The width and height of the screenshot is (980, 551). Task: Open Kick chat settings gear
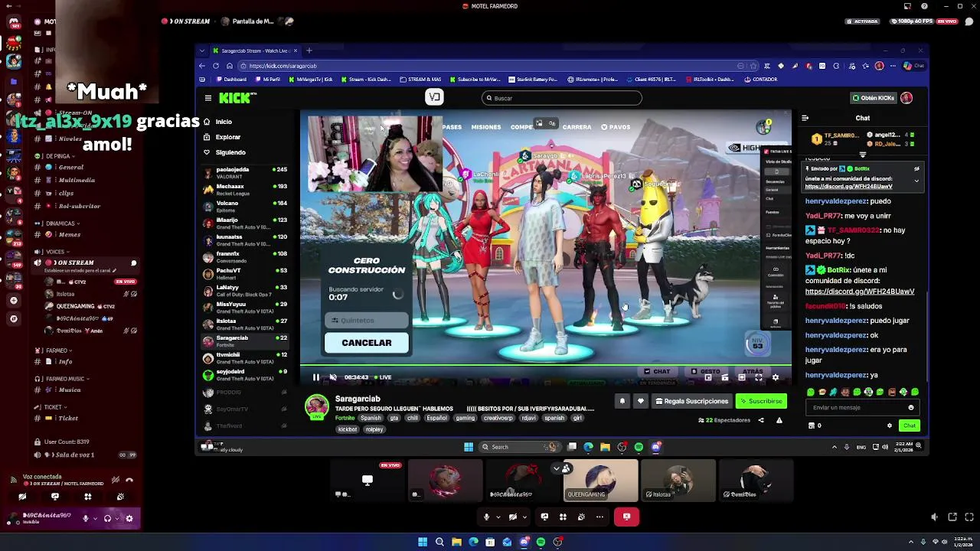tap(889, 425)
